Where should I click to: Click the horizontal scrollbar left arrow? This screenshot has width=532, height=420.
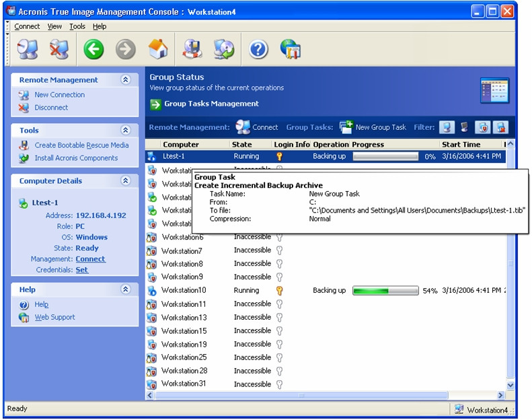(x=150, y=395)
